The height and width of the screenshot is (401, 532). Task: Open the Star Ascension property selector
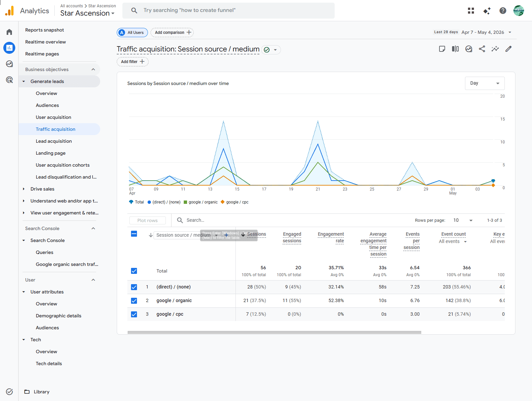pos(88,13)
